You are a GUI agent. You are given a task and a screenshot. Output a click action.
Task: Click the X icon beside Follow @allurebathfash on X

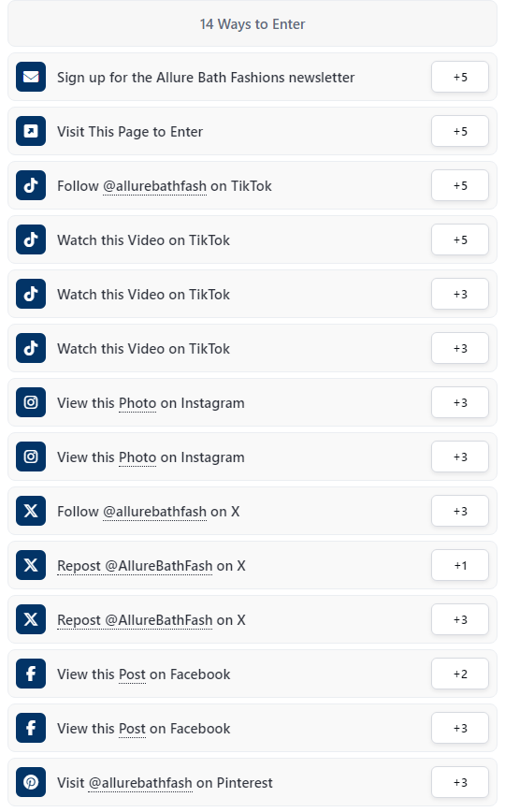click(x=31, y=511)
